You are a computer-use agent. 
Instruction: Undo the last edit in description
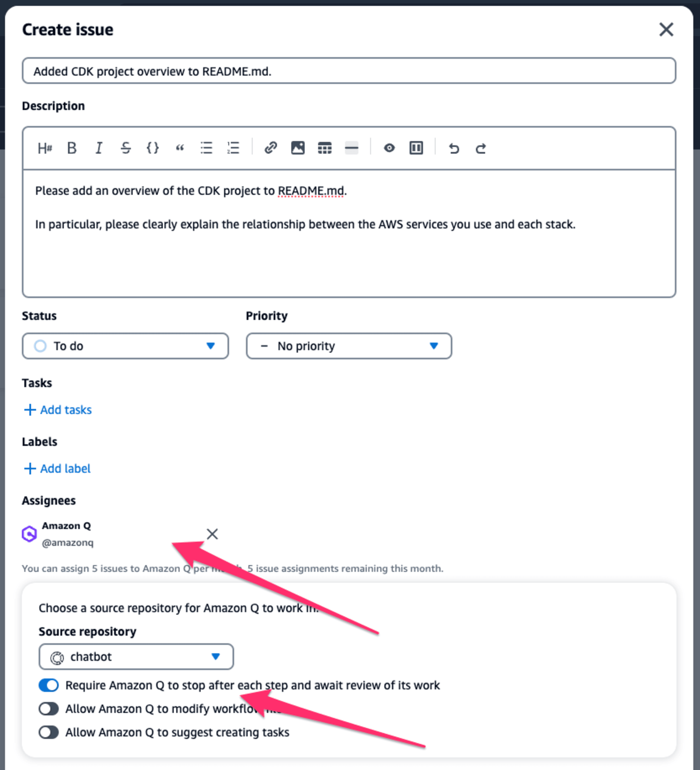[x=454, y=148]
